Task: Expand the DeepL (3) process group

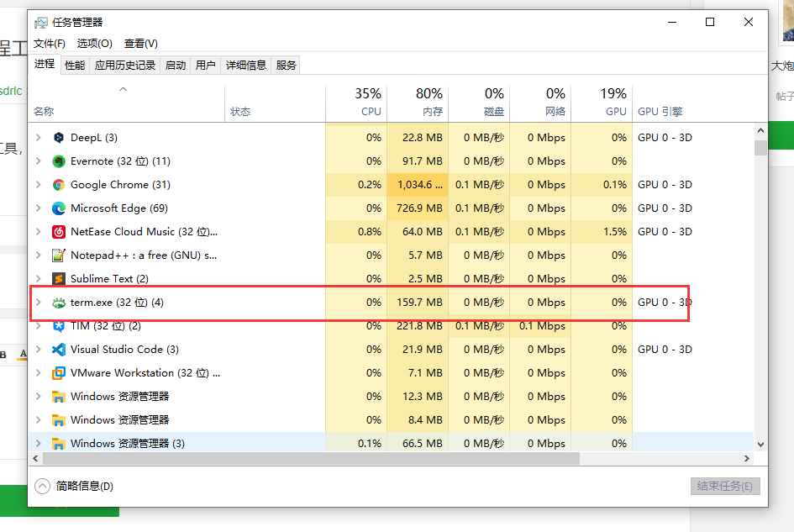Action: tap(39, 137)
